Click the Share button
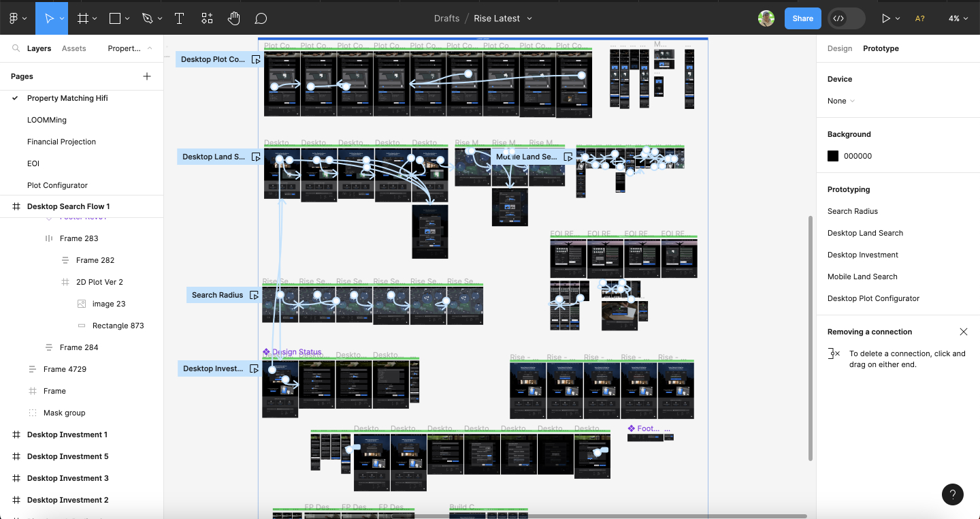The width and height of the screenshot is (980, 519). click(802, 18)
